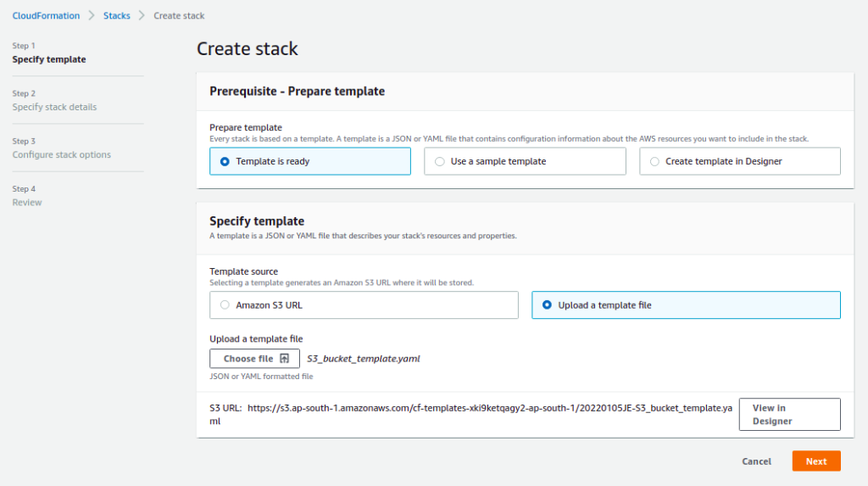Open the Stacks breadcrumb link
The image size is (868, 486).
[x=117, y=15]
